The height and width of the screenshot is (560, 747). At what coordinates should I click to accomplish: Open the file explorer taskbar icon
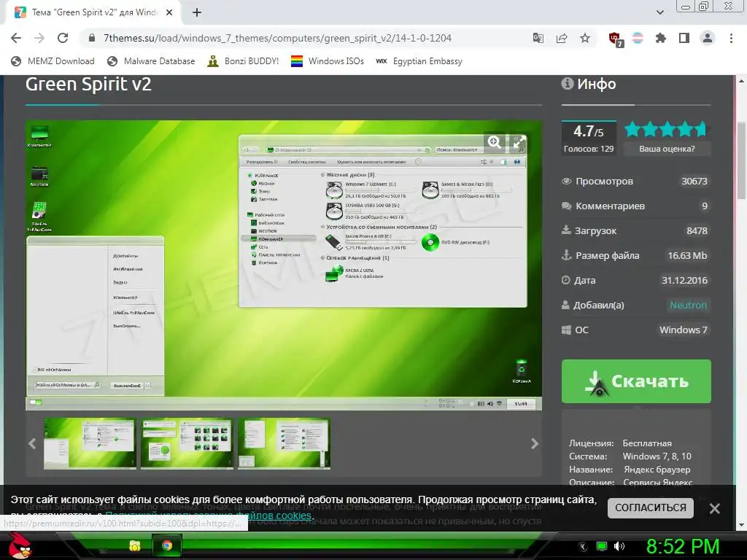click(135, 545)
